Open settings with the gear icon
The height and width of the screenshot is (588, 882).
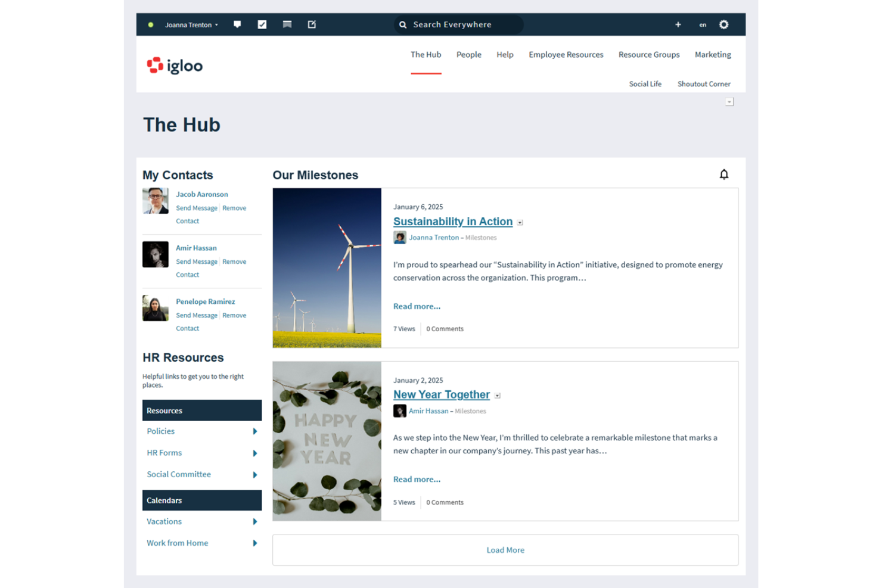pyautogui.click(x=723, y=24)
